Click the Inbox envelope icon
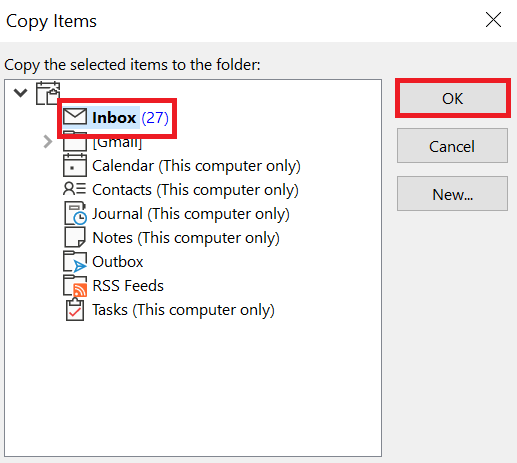 pos(75,117)
